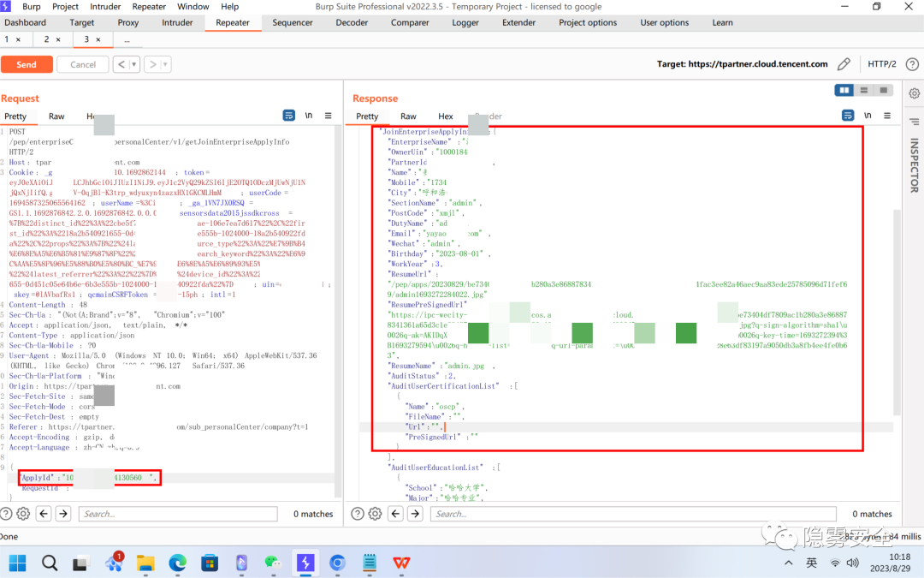Toggle request word wrap icon
This screenshot has width=924, height=578.
289,116
